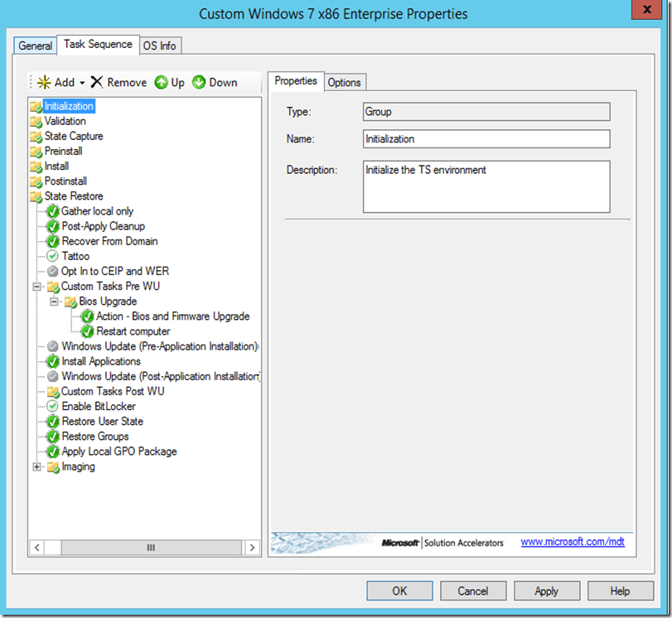Click the disabled Opt In to CEIP icon
Image resolution: width=672 pixels, height=618 pixels.
coord(53,272)
